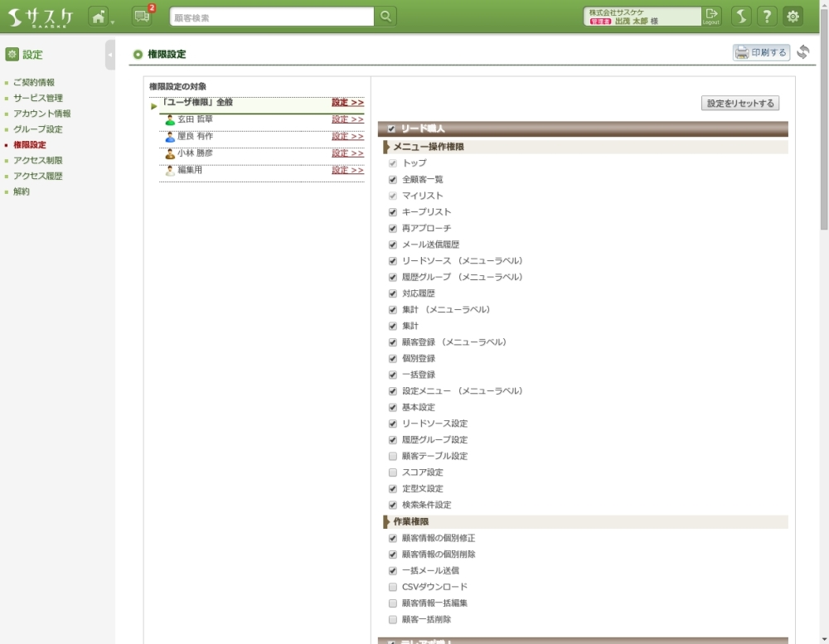Click the Saaske S icon beside help
Image resolution: width=829 pixels, height=644 pixels.
click(x=741, y=17)
